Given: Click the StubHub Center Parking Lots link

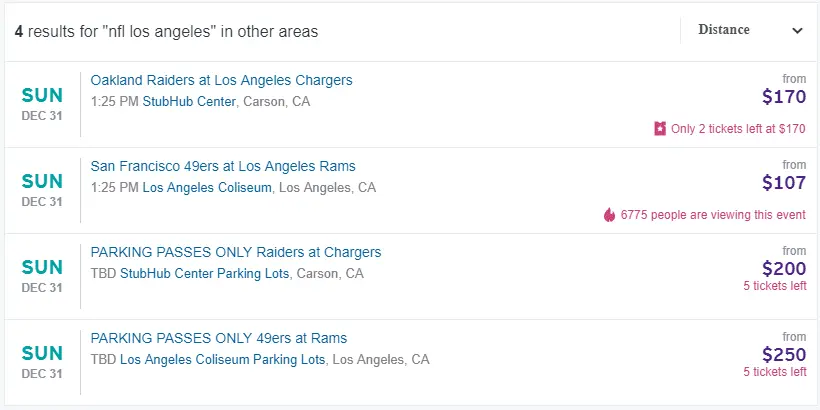Looking at the screenshot, I should (x=204, y=273).
